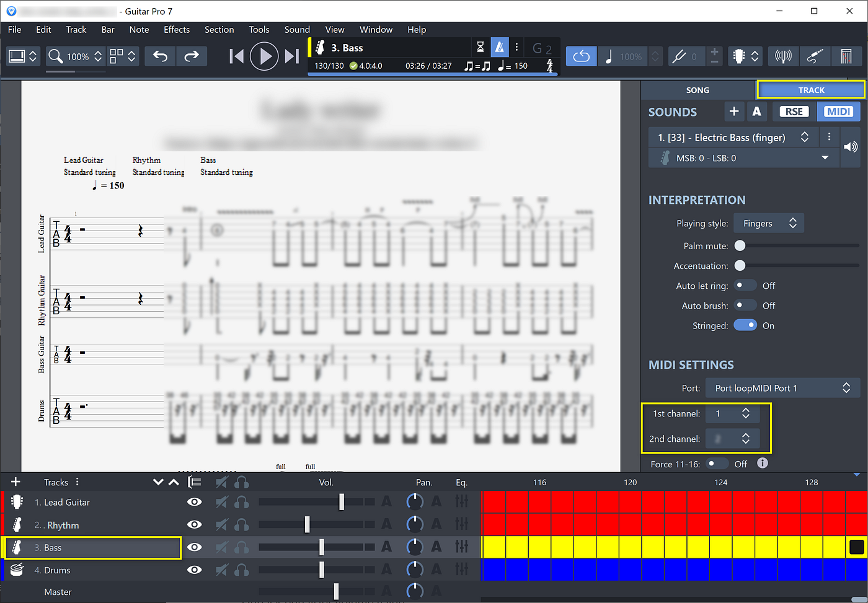Click the Bass pan knob
The width and height of the screenshot is (868, 603).
[415, 547]
